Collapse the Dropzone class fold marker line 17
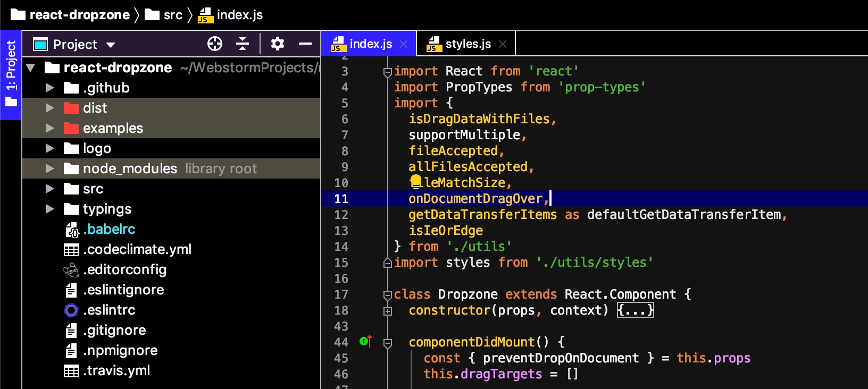The width and height of the screenshot is (868, 389). pyautogui.click(x=388, y=295)
